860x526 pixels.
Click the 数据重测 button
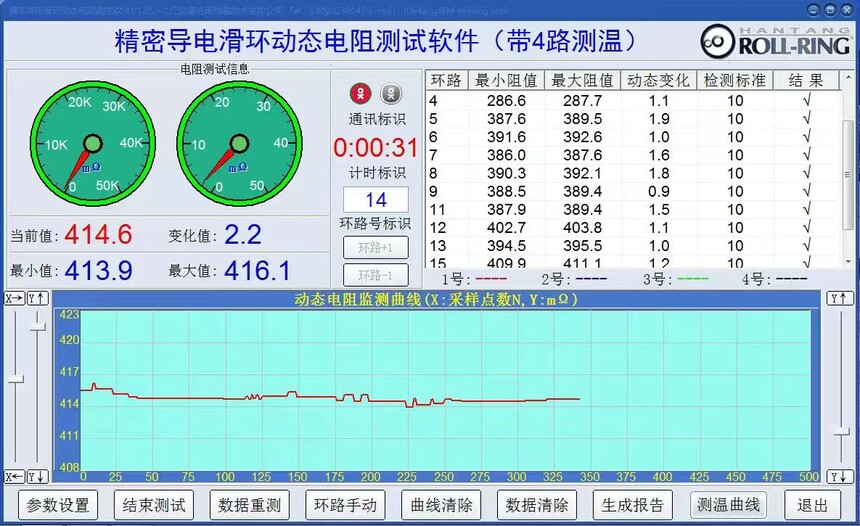point(249,505)
